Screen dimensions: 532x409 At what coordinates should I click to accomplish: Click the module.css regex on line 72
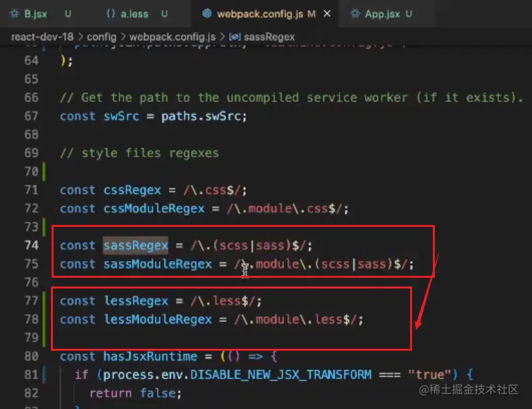pos(284,208)
